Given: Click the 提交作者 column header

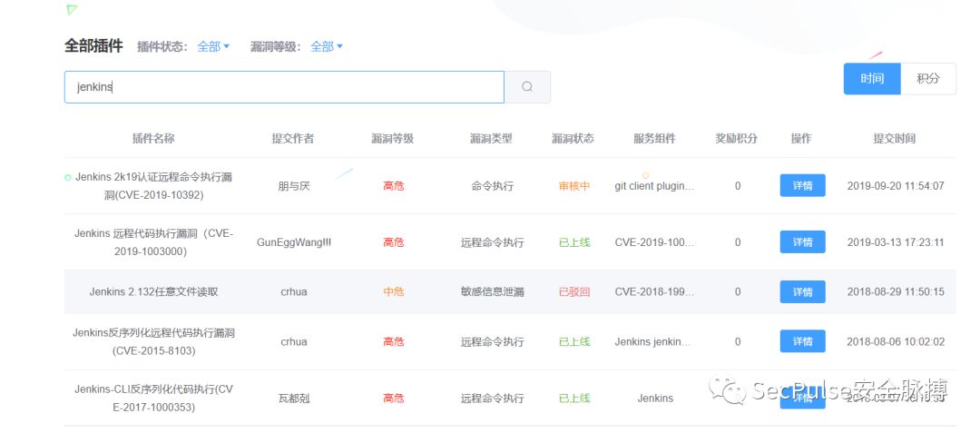Looking at the screenshot, I should click(x=292, y=139).
